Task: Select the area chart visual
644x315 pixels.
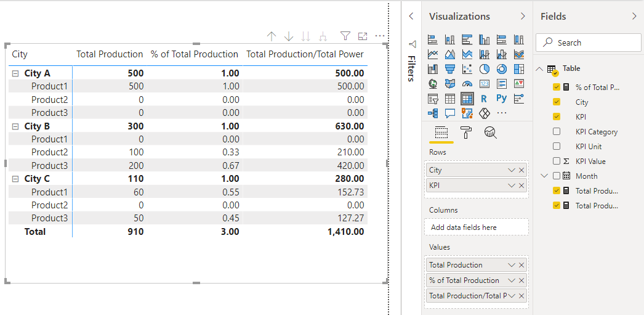Action: 450,54
